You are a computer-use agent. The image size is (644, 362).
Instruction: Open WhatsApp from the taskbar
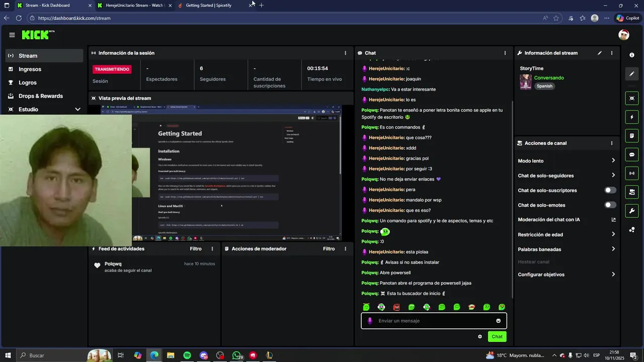tap(236, 355)
